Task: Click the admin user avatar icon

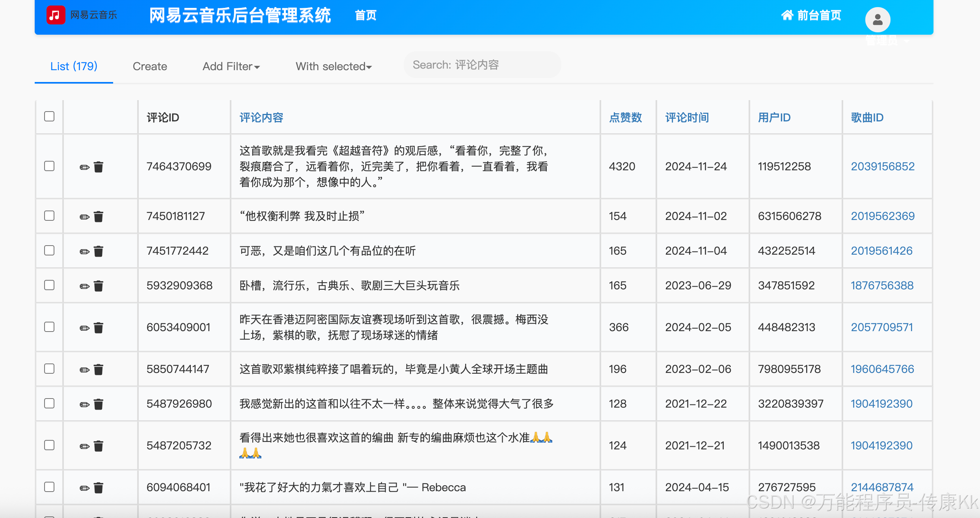Action: [x=878, y=19]
